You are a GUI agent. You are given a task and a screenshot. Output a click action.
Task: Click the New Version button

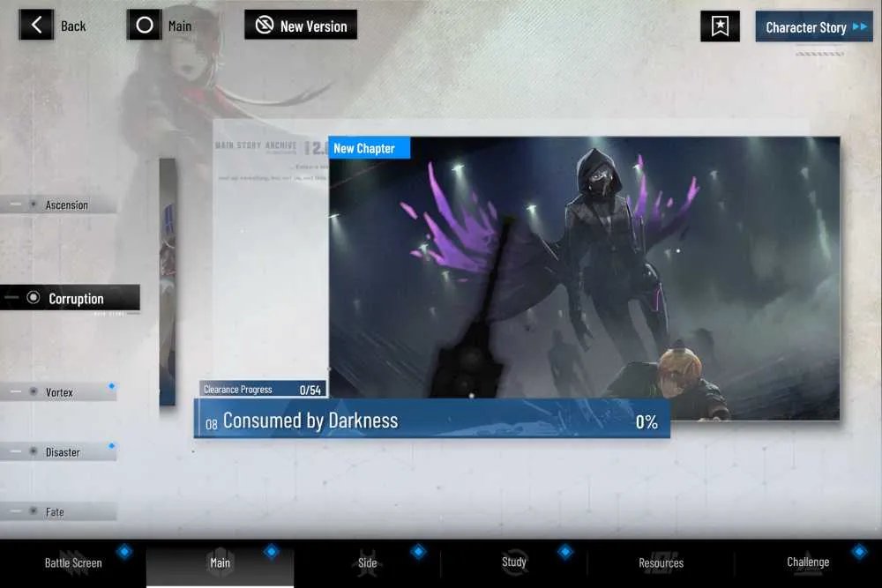[x=301, y=26]
